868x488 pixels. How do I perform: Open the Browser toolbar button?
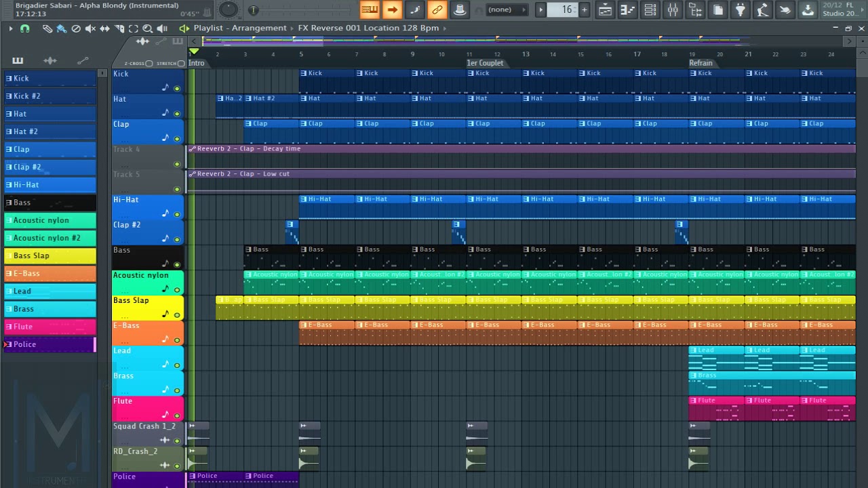point(695,9)
